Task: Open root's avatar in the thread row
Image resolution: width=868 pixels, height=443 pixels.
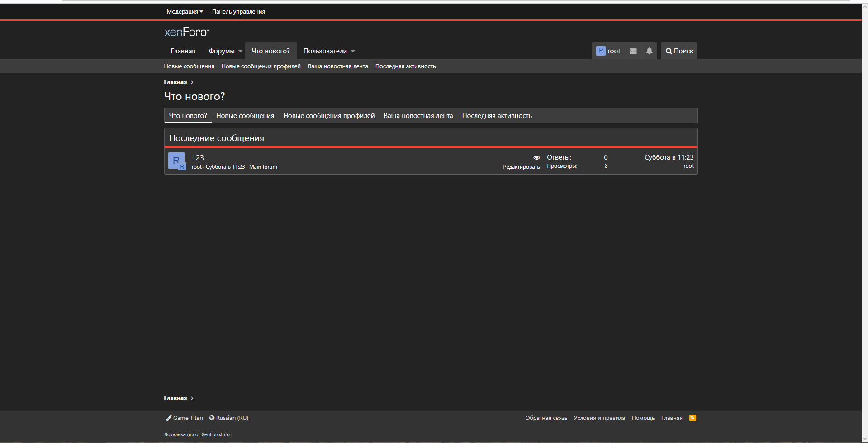Action: tap(176, 161)
